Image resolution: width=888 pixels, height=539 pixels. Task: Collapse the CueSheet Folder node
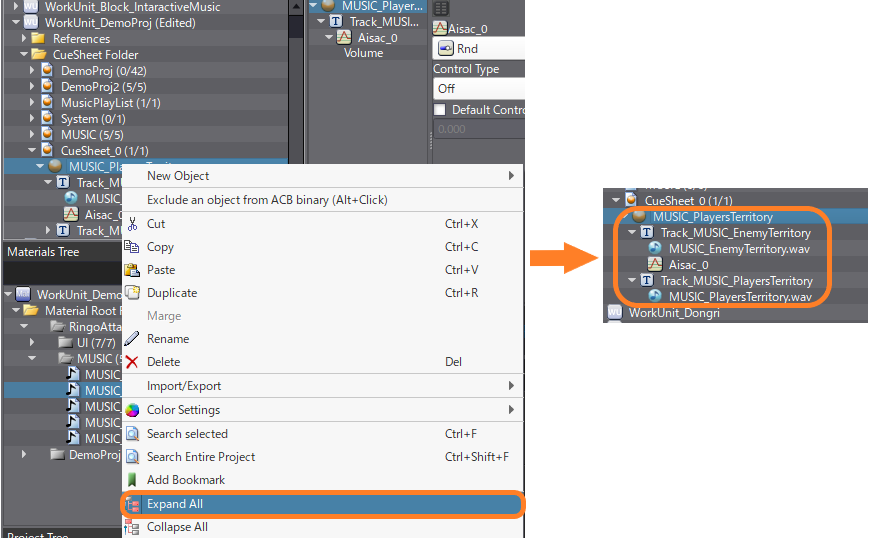[x=24, y=54]
